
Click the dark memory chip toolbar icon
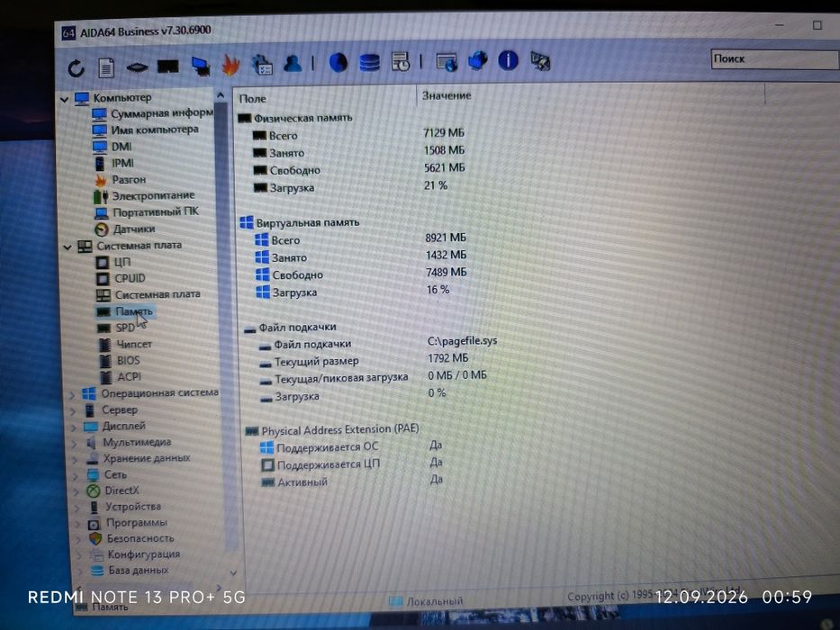167,67
